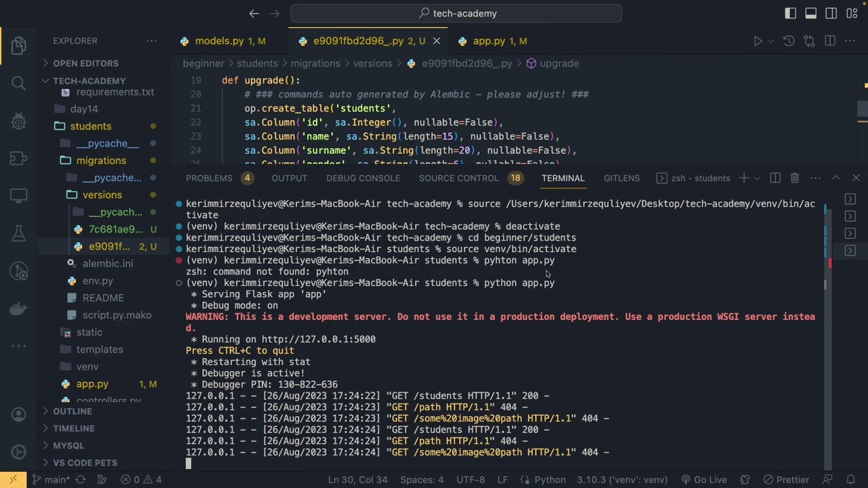
Task: Open the Search view in activity bar
Action: 18,83
